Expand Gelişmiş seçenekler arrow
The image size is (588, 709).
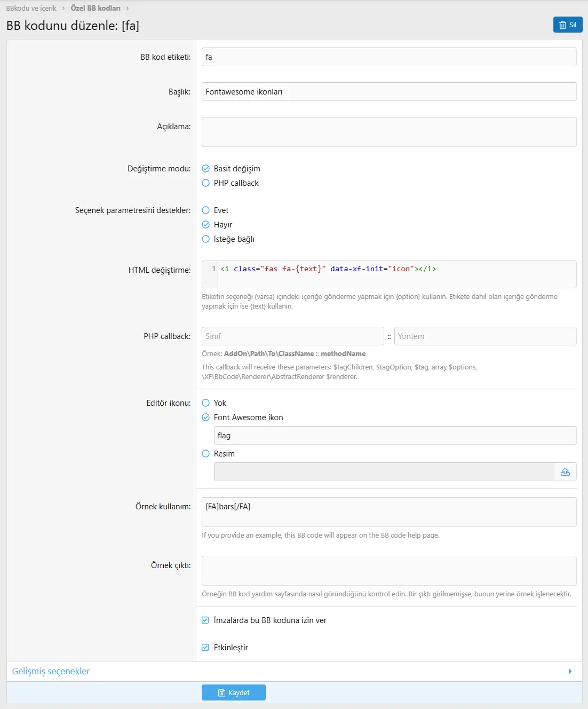coord(570,672)
